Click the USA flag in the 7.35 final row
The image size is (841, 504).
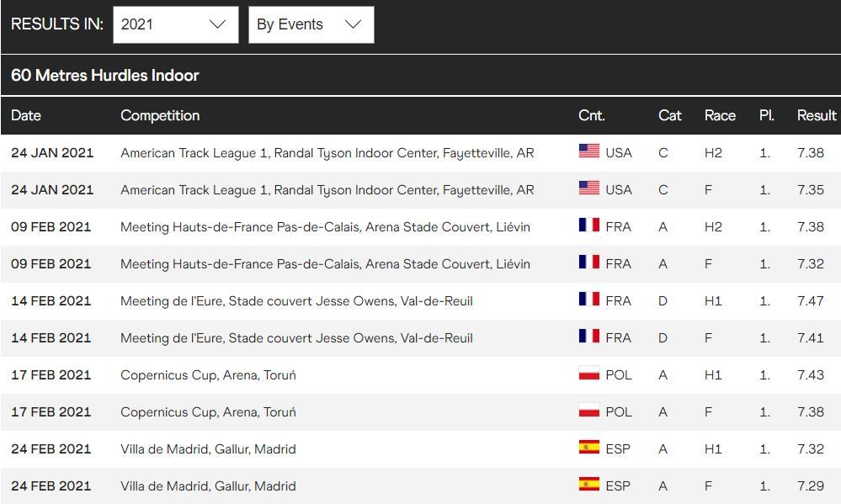coord(589,188)
